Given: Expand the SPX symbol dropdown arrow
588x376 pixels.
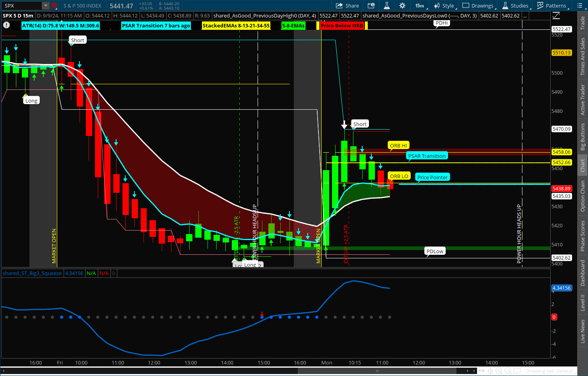Looking at the screenshot, I should coord(46,6).
